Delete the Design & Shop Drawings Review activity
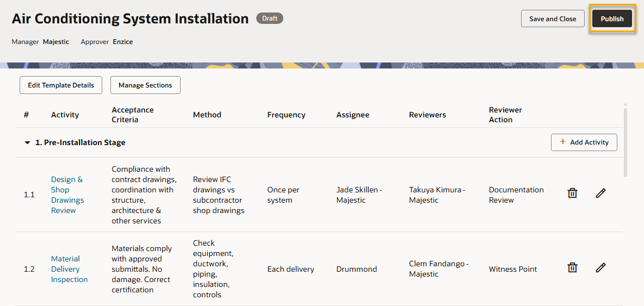The height and width of the screenshot is (306, 644). pyautogui.click(x=572, y=193)
